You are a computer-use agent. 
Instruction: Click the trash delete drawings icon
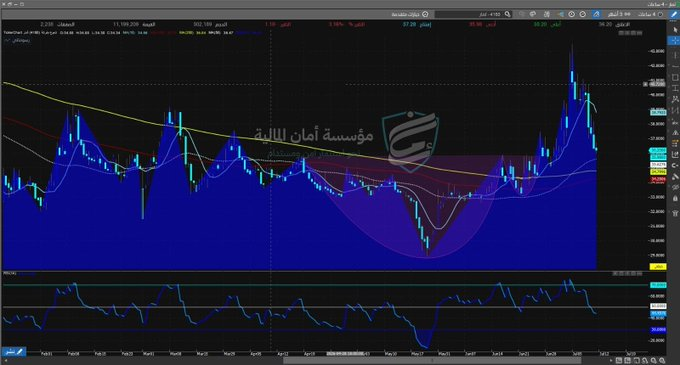[675, 213]
